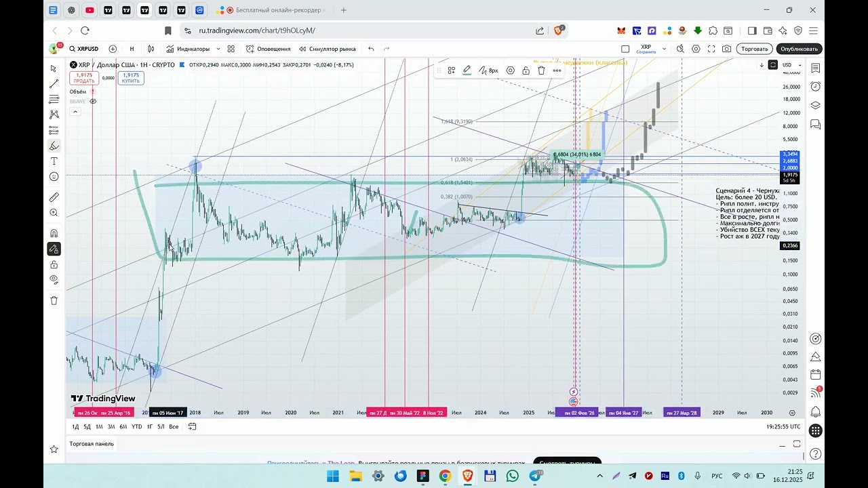
Task: Select the 6М time range
Action: [x=123, y=426]
